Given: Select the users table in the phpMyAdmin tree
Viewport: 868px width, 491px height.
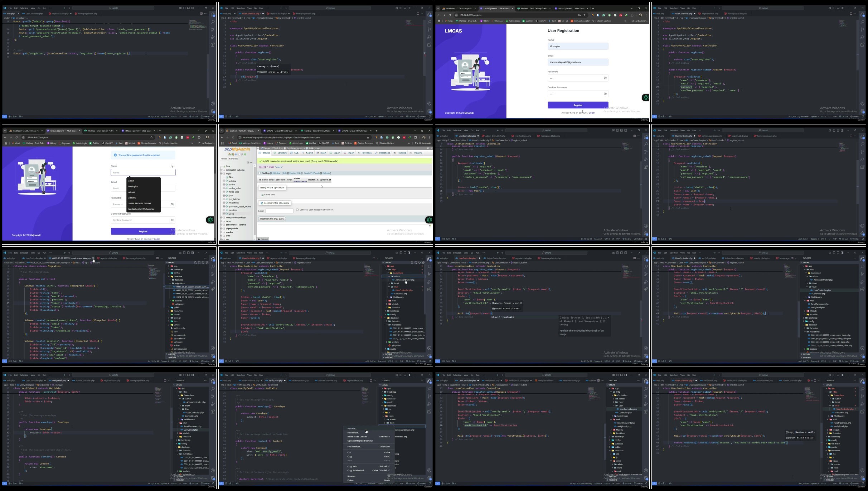Looking at the screenshot, I should point(232,214).
